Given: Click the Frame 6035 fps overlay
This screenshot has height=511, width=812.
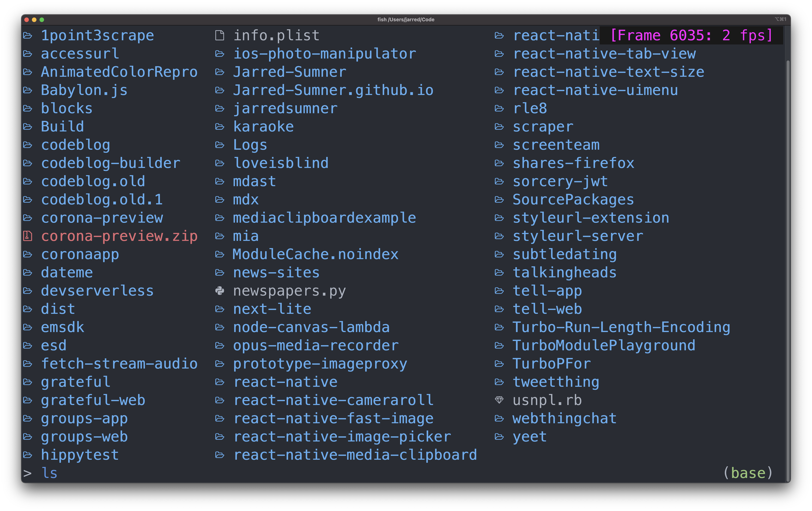Looking at the screenshot, I should pos(691,35).
